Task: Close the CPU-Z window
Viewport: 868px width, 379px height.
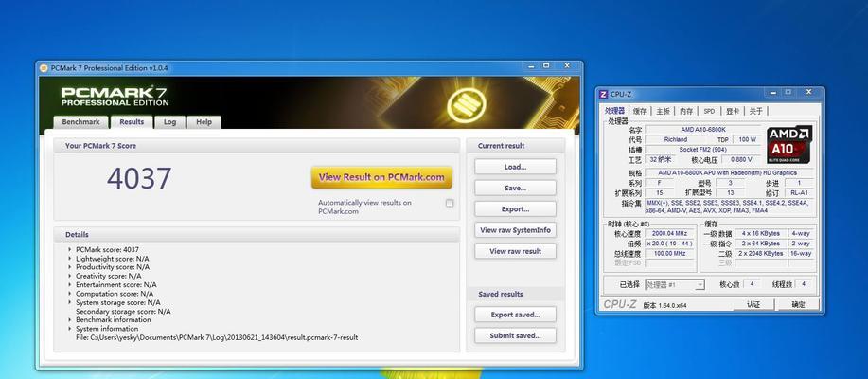Action: click(x=808, y=92)
